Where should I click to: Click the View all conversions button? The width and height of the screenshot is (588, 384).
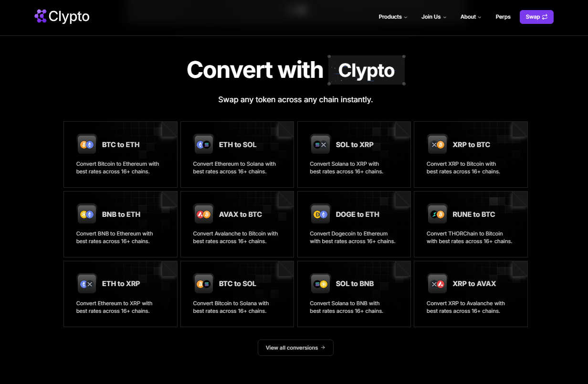click(295, 348)
